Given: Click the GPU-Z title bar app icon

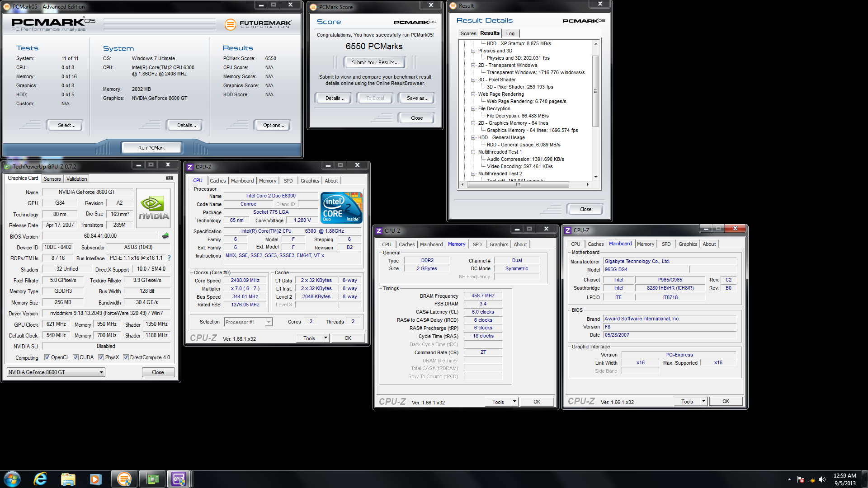Looking at the screenshot, I should [x=7, y=167].
